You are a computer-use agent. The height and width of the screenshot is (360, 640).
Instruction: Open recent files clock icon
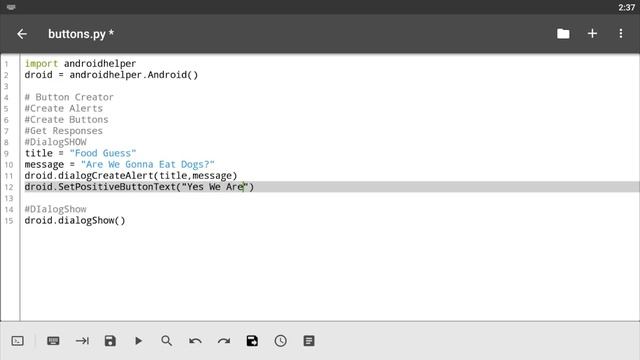[x=280, y=341]
